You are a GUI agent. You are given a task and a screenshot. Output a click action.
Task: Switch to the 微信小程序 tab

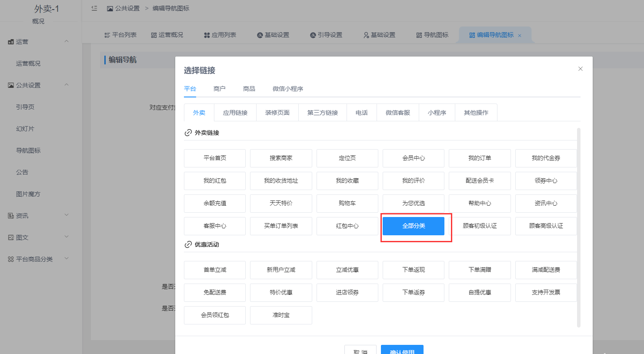(x=287, y=89)
